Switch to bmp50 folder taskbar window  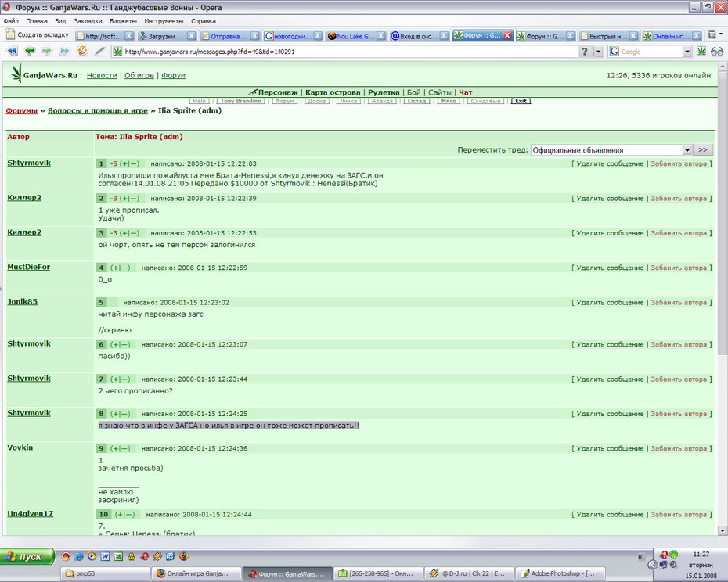[x=106, y=573]
